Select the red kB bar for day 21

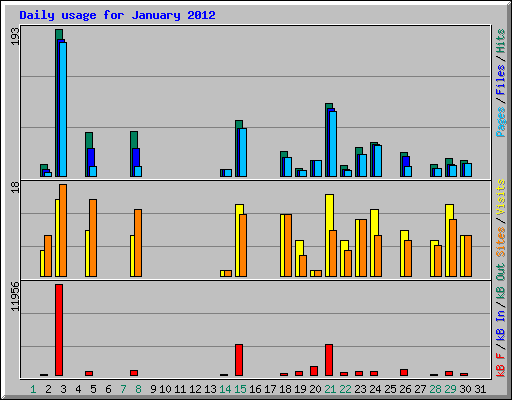[x=329, y=360]
